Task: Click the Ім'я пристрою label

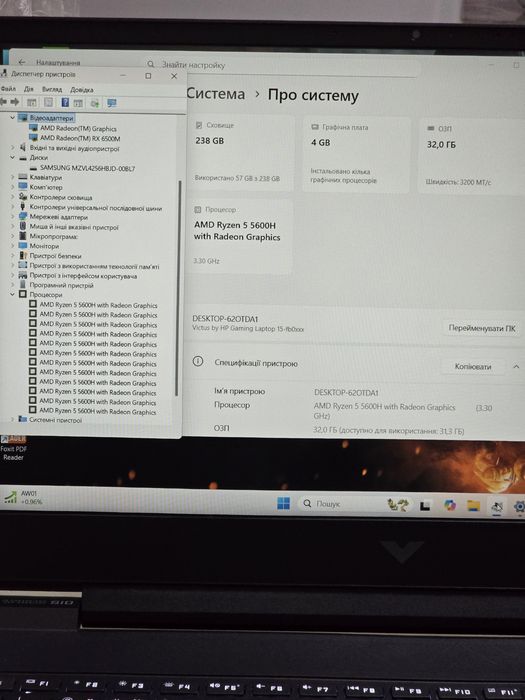Action: point(239,391)
